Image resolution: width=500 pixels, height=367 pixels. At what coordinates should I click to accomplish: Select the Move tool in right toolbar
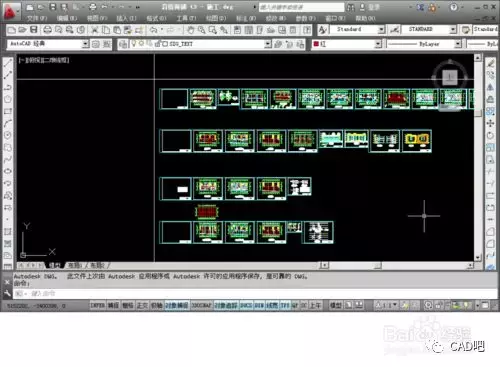[490, 123]
